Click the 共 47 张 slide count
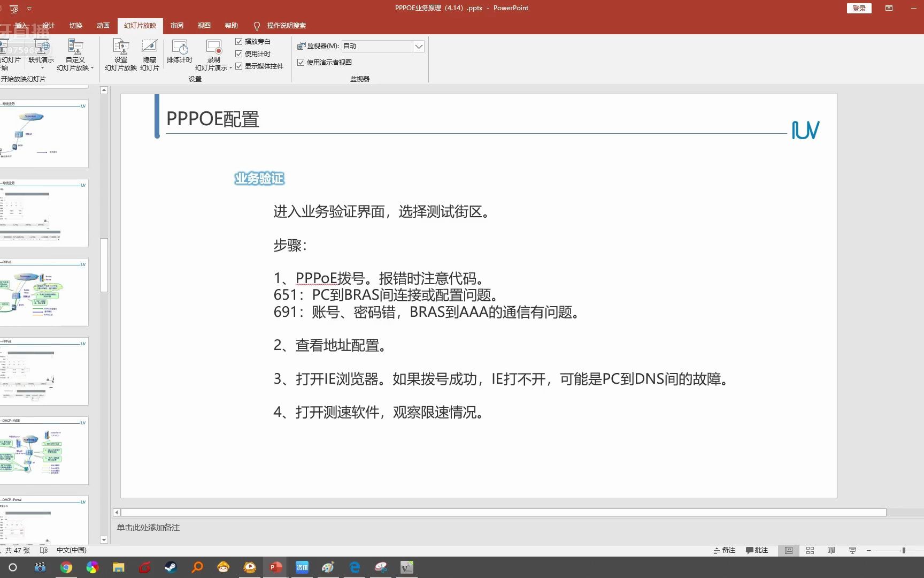Viewport: 924px width, 578px height. [18, 550]
